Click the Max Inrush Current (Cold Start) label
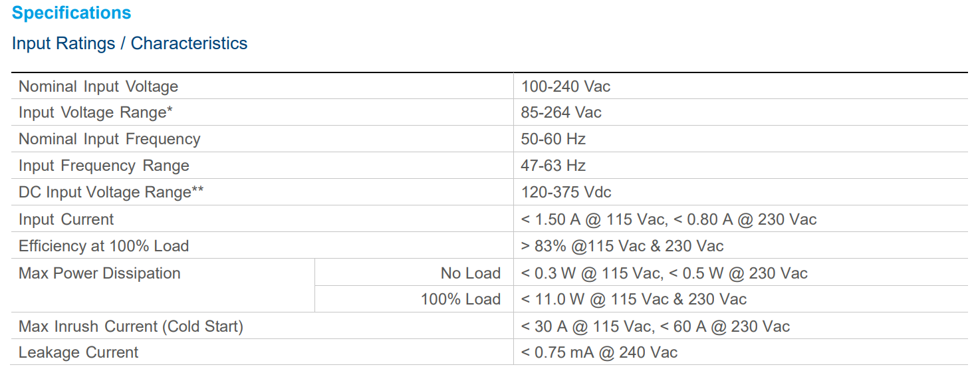This screenshot has height=369, width=980. point(131,326)
